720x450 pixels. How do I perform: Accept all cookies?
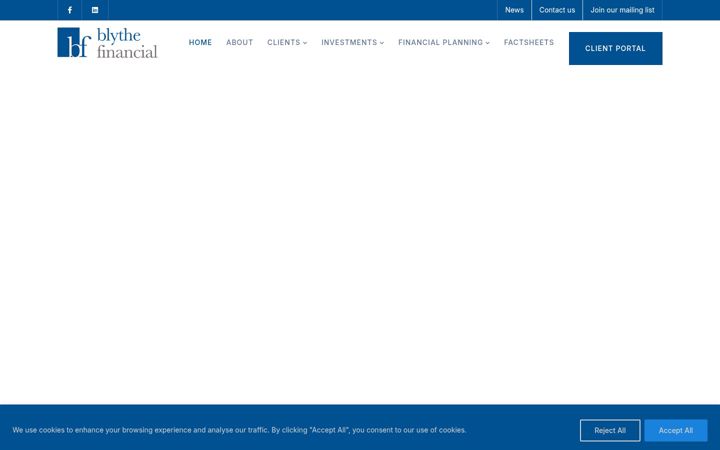pos(675,430)
